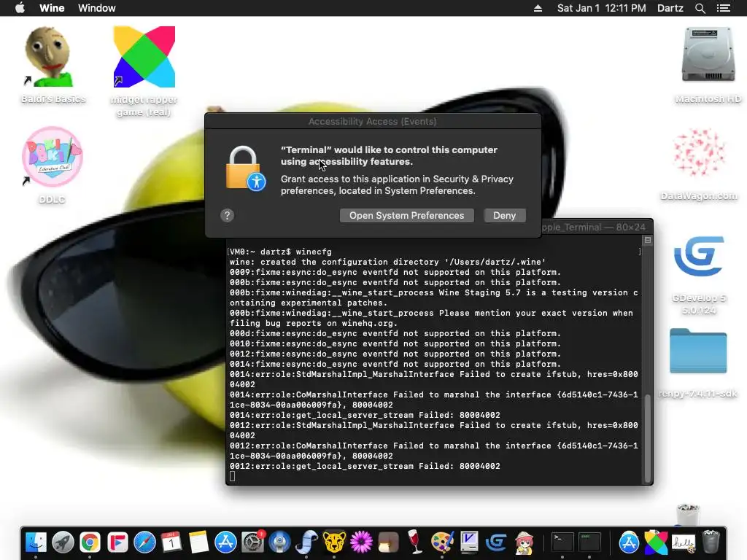
Task: Open the Apple menu
Action: [x=20, y=8]
